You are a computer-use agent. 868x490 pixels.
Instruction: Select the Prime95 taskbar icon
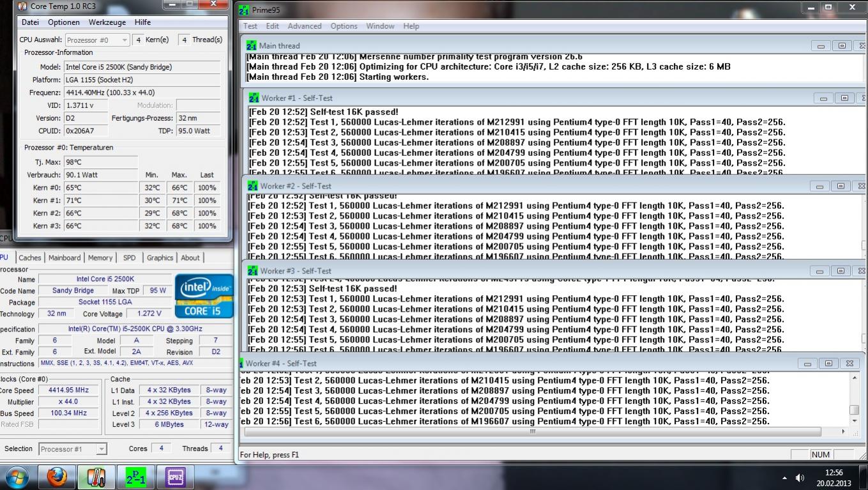point(135,477)
